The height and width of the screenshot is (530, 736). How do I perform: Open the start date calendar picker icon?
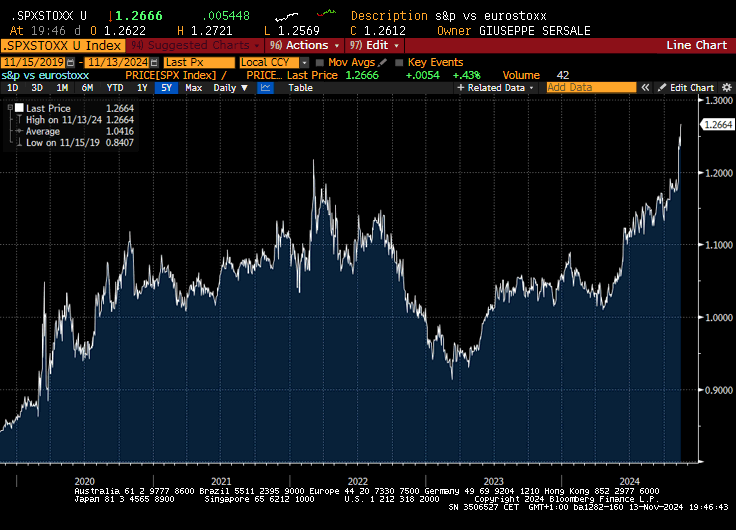pos(70,62)
